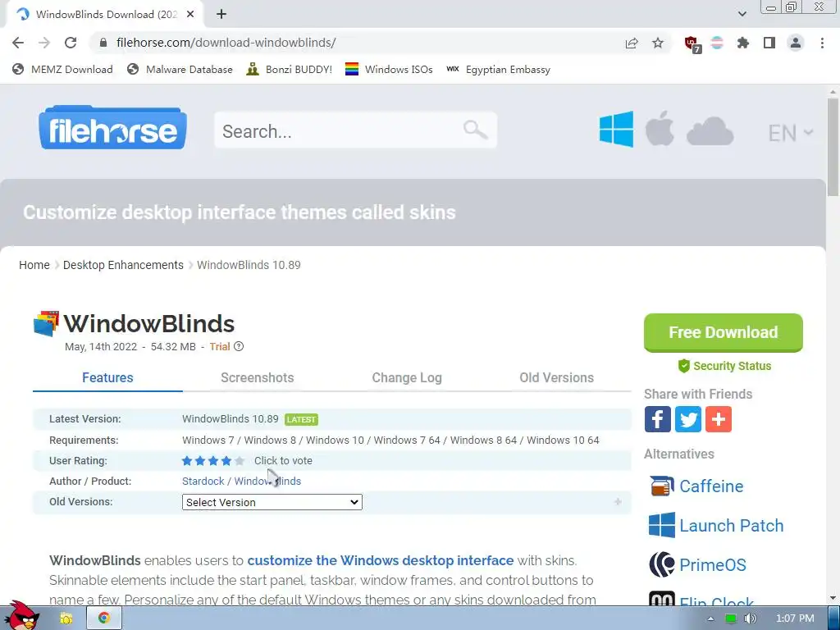Click the share page icon in address bar
This screenshot has height=630, width=840.
pos(632,43)
